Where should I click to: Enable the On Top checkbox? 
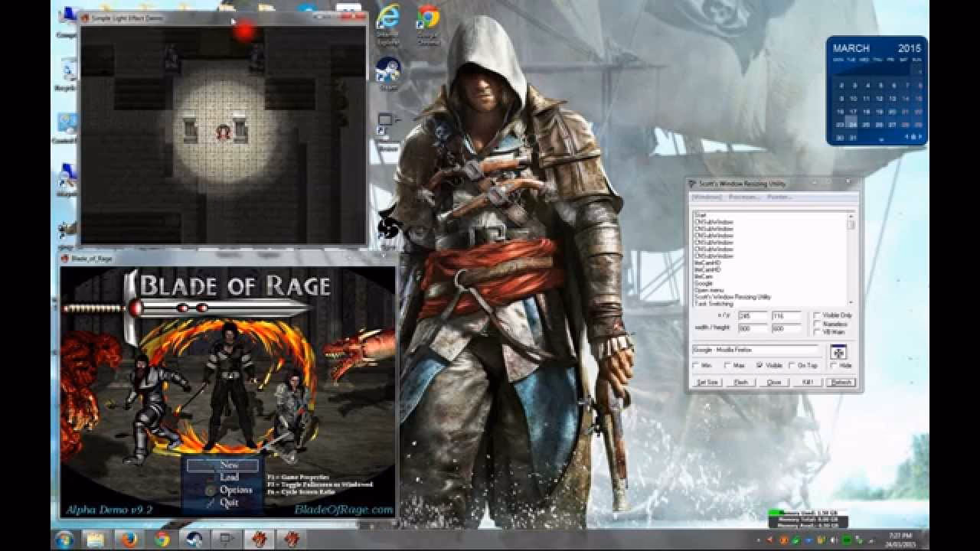pyautogui.click(x=792, y=365)
